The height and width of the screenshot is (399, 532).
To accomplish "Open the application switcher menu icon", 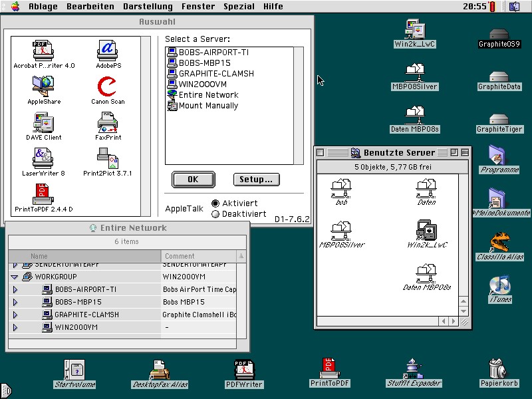I will (x=514, y=7).
